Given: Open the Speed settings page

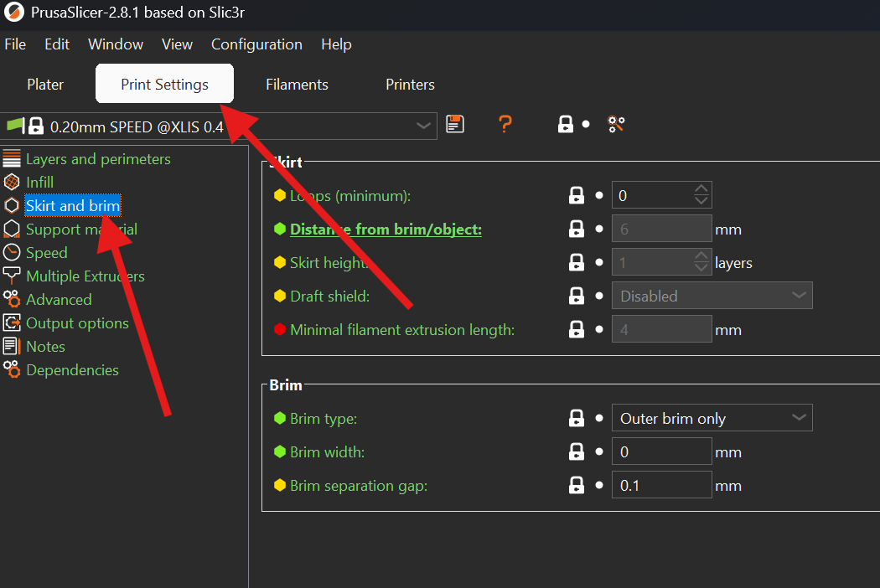Looking at the screenshot, I should (46, 253).
